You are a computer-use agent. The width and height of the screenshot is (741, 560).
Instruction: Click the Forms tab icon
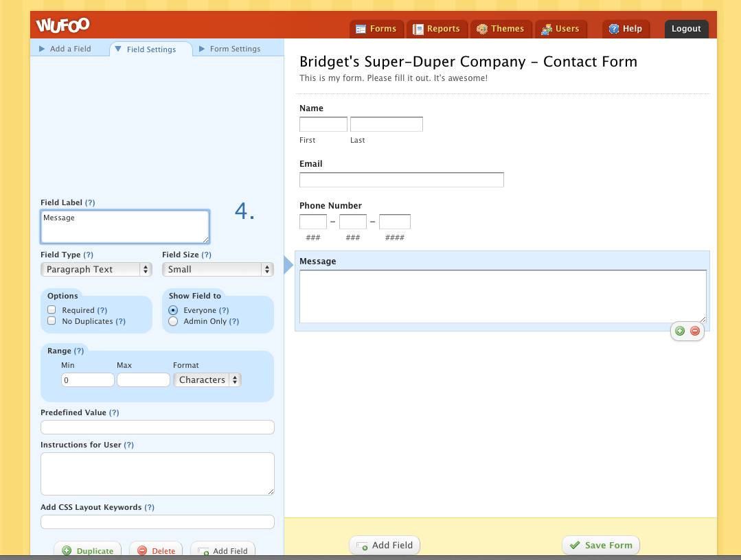[361, 30]
